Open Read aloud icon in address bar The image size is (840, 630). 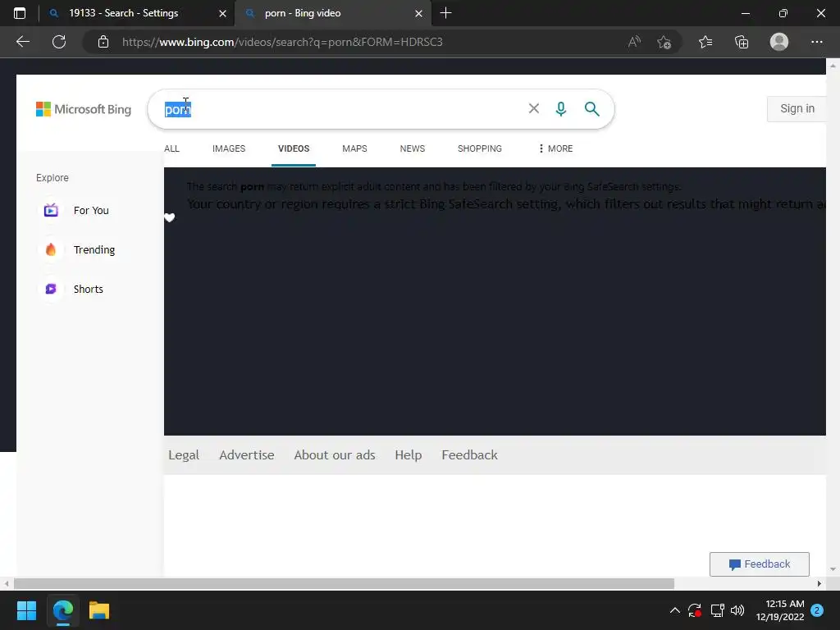(x=634, y=42)
